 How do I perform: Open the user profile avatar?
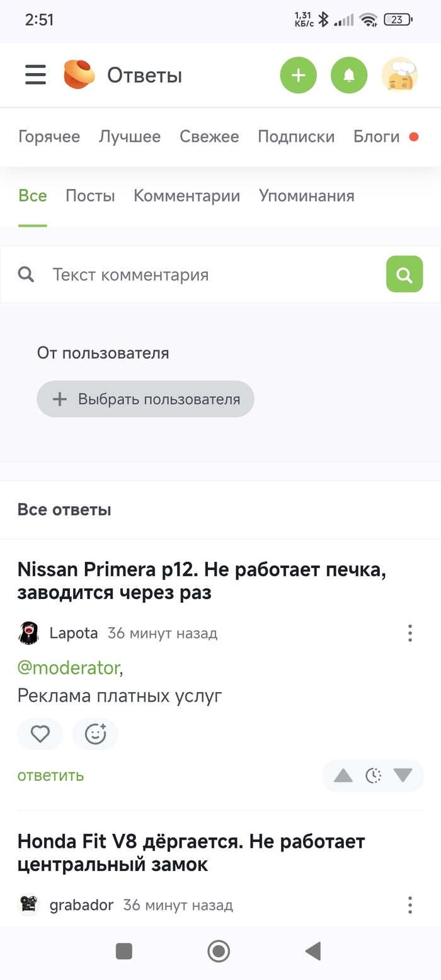tap(399, 76)
